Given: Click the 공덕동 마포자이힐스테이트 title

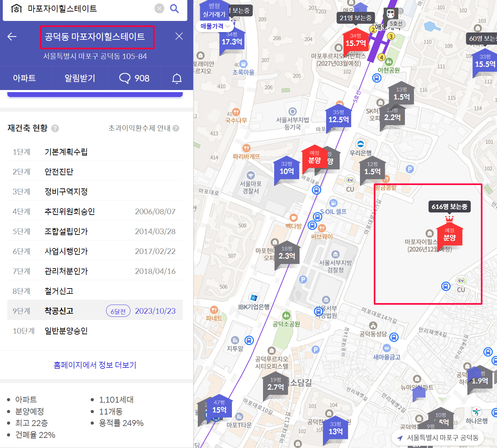Looking at the screenshot, I should 95,37.
